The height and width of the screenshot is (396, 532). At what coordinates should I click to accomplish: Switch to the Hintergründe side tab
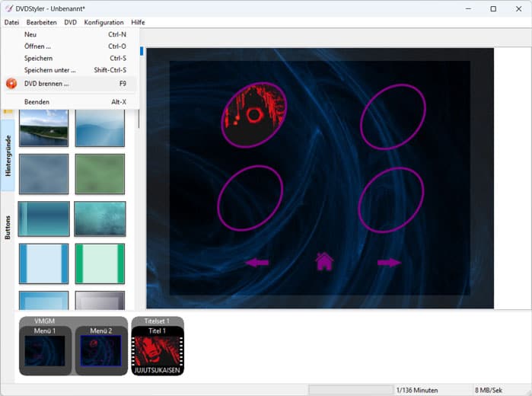[8, 156]
